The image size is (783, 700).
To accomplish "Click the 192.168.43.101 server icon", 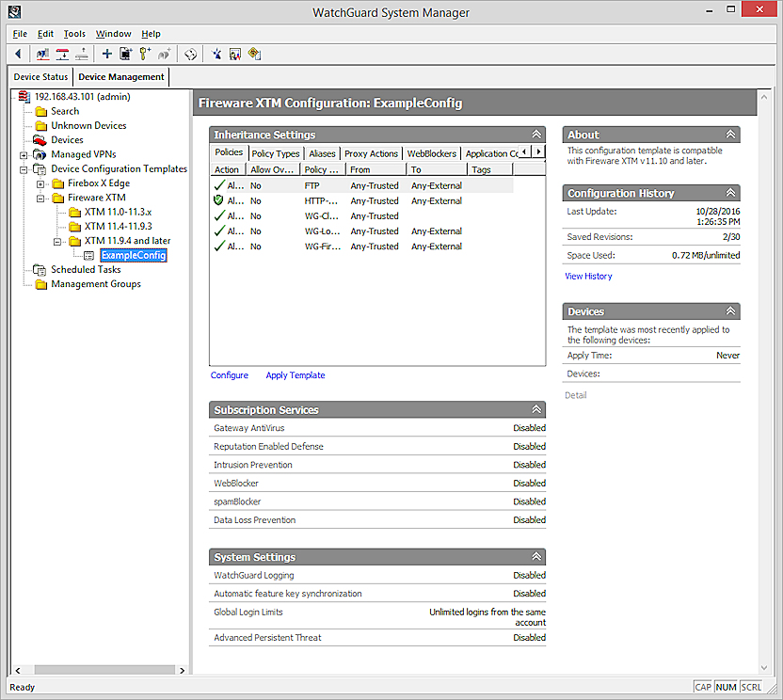I will click(x=24, y=97).
